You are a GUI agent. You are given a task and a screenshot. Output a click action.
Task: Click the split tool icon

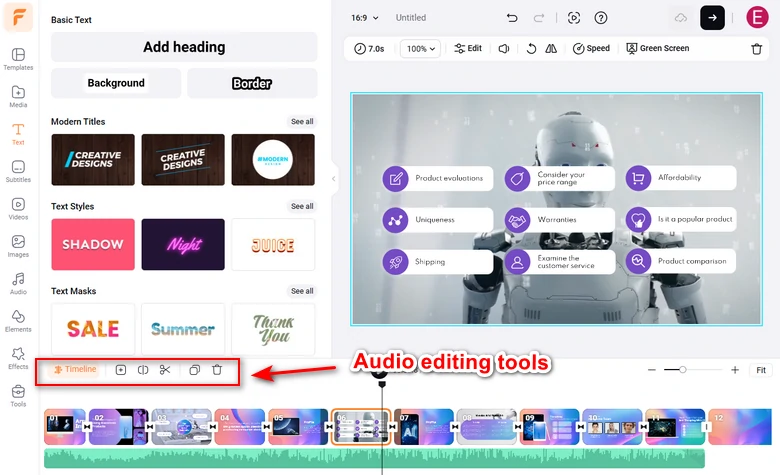[143, 370]
